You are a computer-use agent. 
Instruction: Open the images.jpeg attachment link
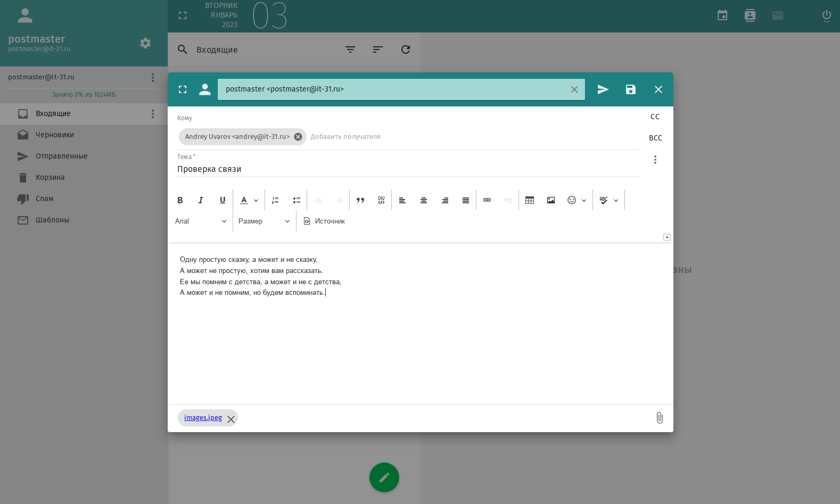[203, 418]
